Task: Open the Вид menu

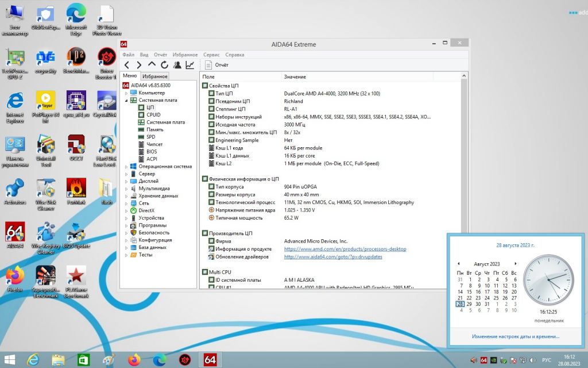Action: pyautogui.click(x=144, y=55)
